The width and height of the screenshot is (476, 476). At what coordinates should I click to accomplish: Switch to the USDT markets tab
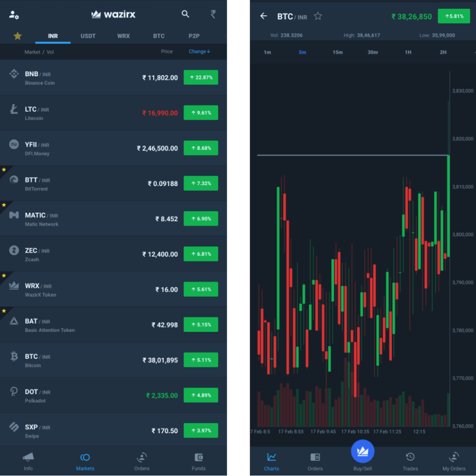(88, 36)
